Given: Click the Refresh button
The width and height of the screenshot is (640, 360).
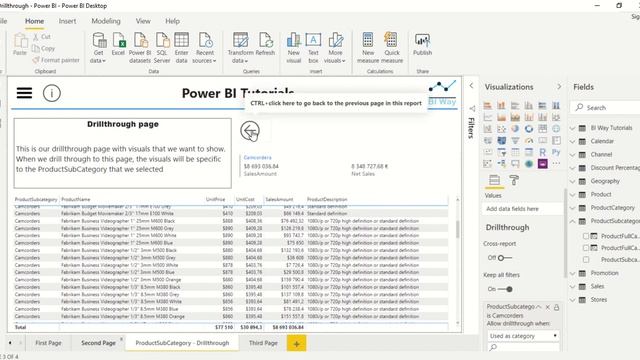Looking at the screenshot, I should click(265, 44).
